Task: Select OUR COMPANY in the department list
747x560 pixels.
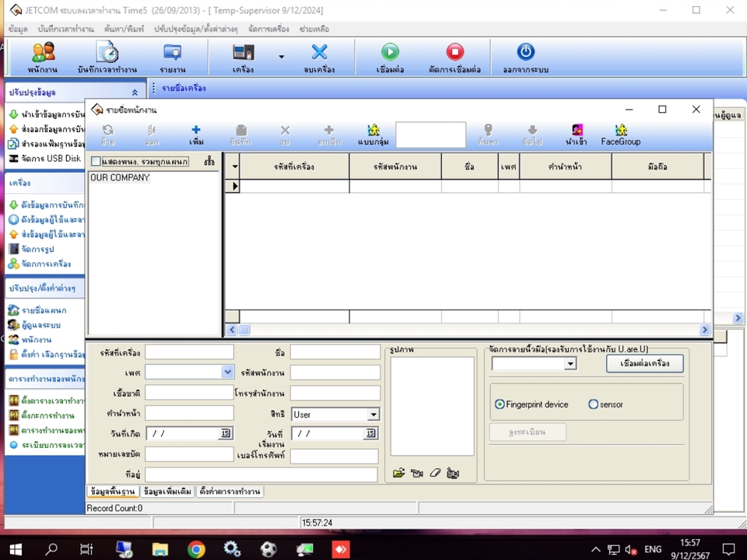Action: click(x=120, y=177)
